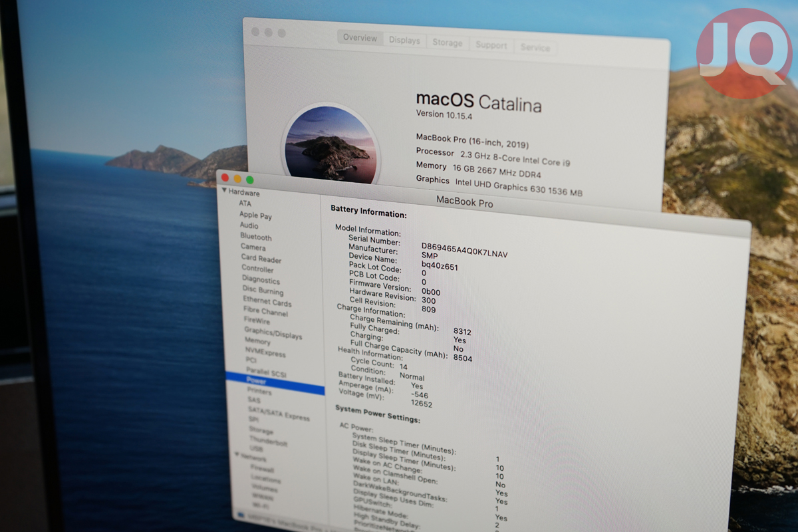Select PCI in the Hardware list
The image size is (798, 532).
pyautogui.click(x=251, y=360)
